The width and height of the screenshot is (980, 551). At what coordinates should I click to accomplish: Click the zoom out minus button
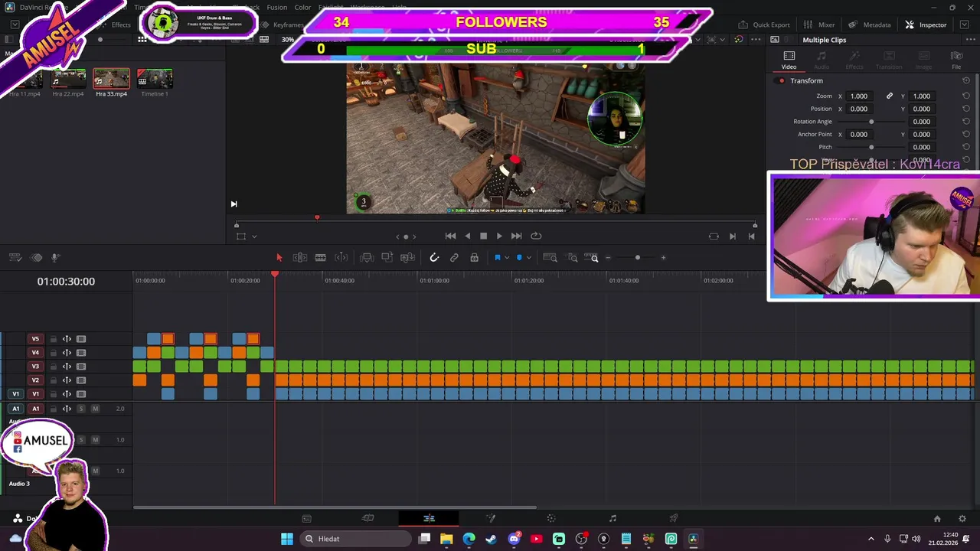[x=608, y=258]
